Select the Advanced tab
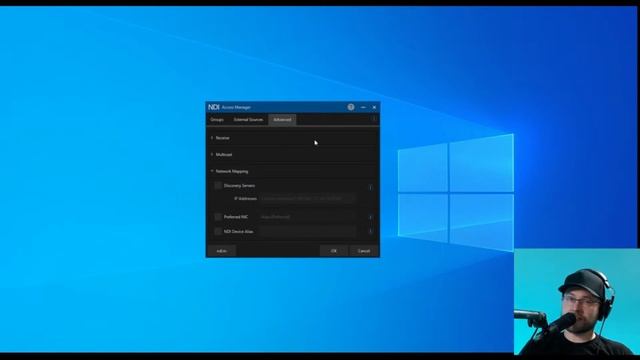The image size is (640, 360). [282, 120]
